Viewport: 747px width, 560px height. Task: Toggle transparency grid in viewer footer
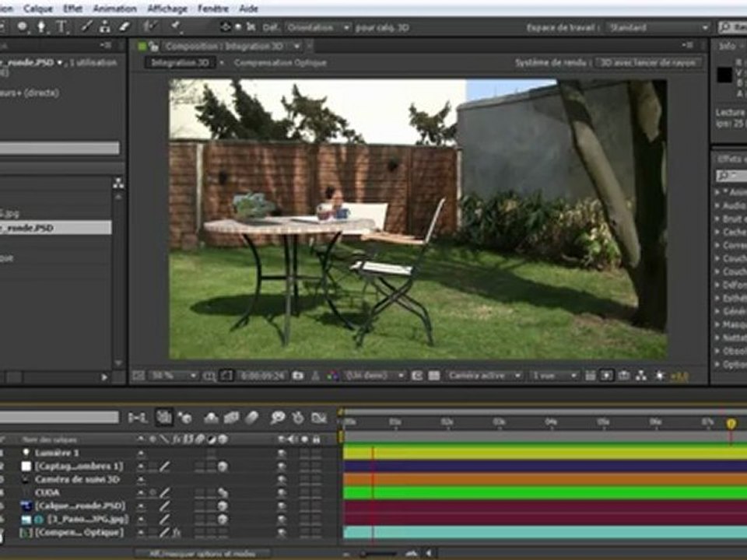pyautogui.click(x=434, y=376)
